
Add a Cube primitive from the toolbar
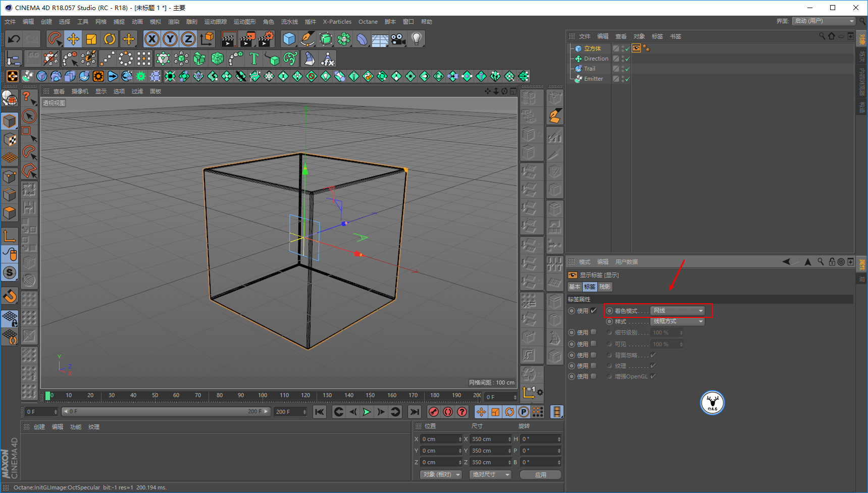pyautogui.click(x=289, y=39)
